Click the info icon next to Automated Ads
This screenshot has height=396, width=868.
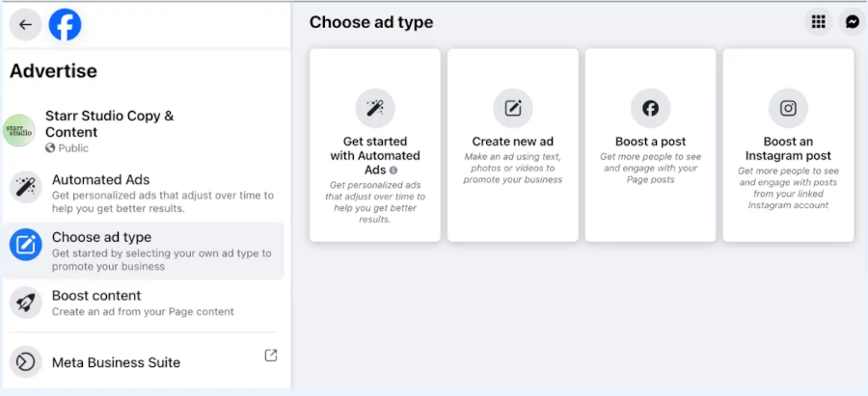click(393, 171)
